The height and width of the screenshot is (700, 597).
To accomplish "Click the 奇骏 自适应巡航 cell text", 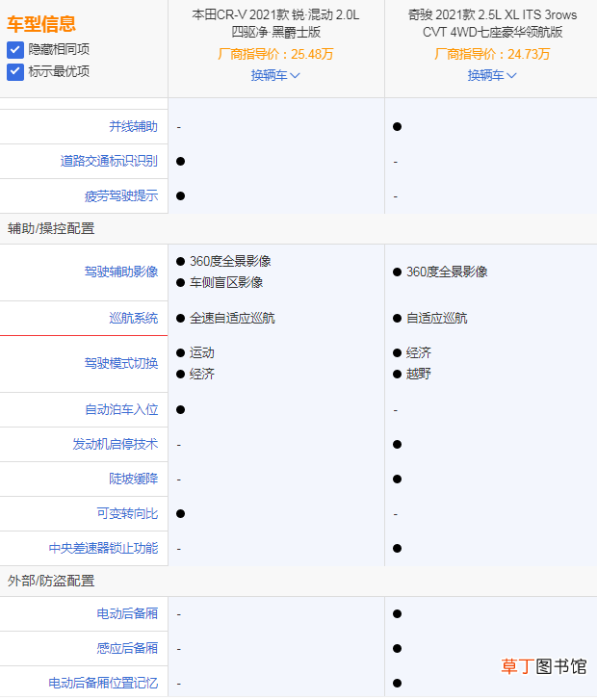I will 437,319.
